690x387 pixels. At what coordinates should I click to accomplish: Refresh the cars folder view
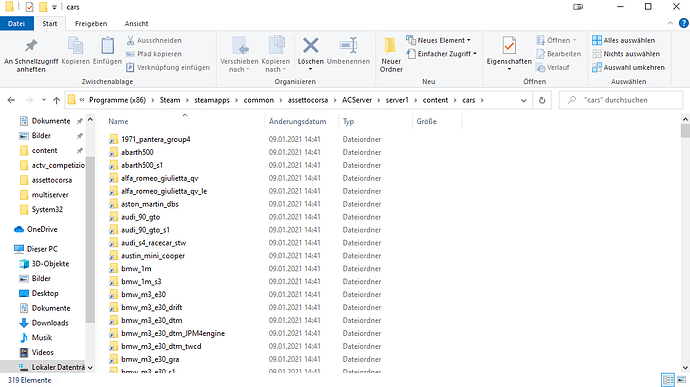[x=542, y=100]
